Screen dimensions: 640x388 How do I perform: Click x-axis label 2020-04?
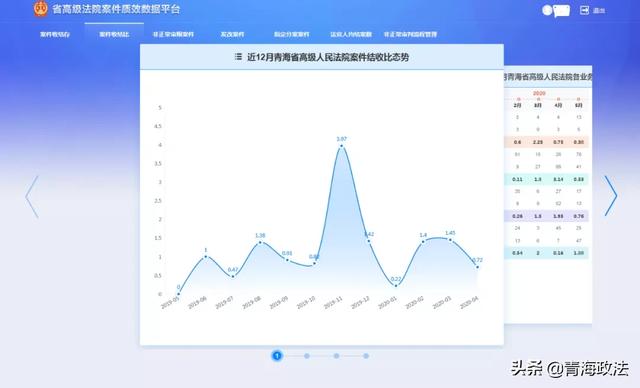tap(469, 303)
